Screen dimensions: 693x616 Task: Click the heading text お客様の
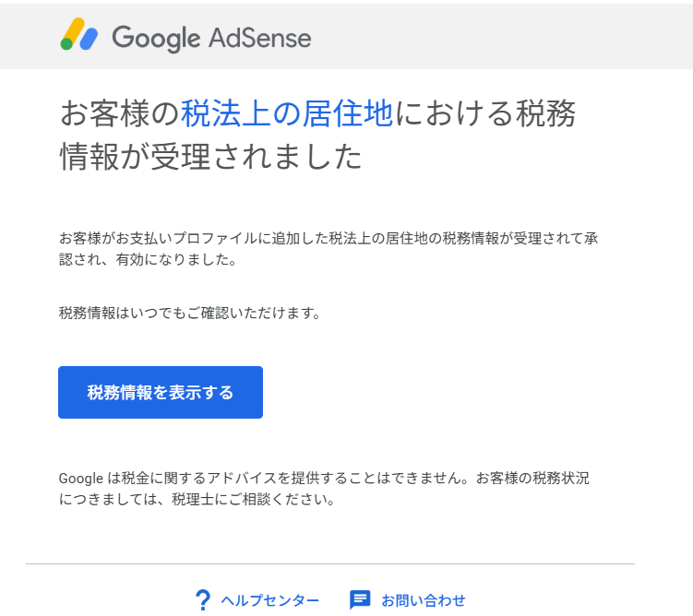pos(119,113)
